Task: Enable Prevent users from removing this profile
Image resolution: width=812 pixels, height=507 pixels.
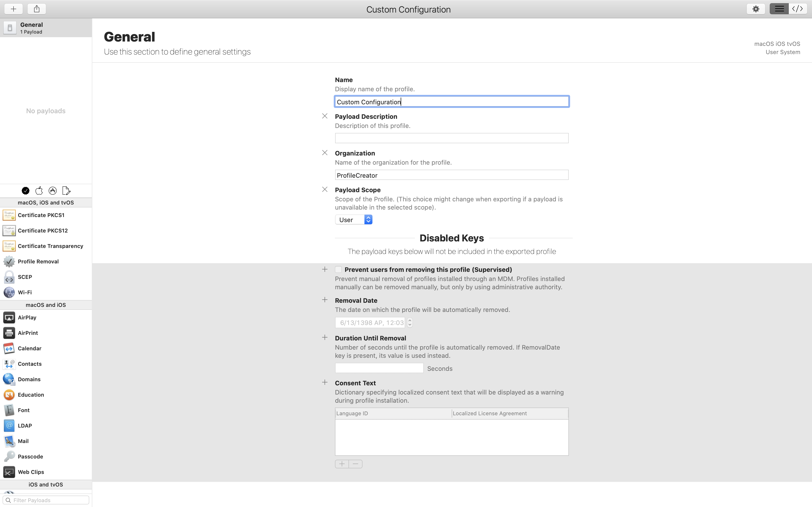Action: [x=338, y=270]
